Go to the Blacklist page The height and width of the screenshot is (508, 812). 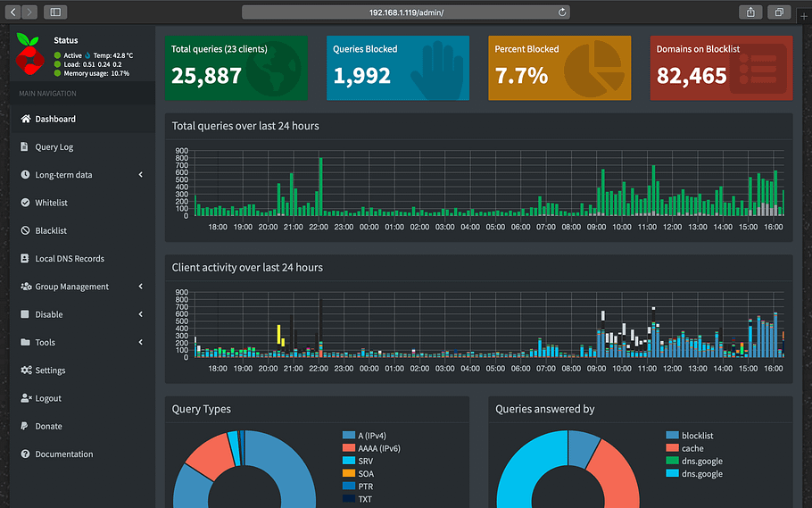coord(82,230)
